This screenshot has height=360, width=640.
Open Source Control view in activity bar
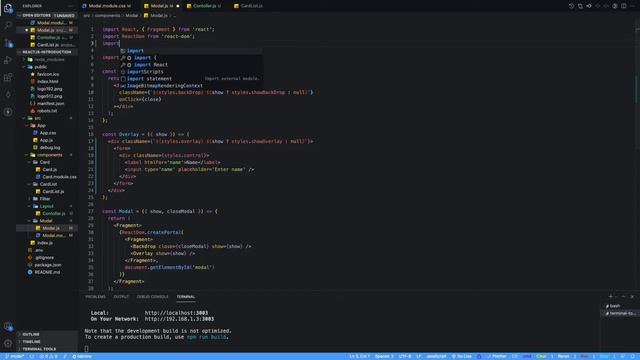[8, 42]
